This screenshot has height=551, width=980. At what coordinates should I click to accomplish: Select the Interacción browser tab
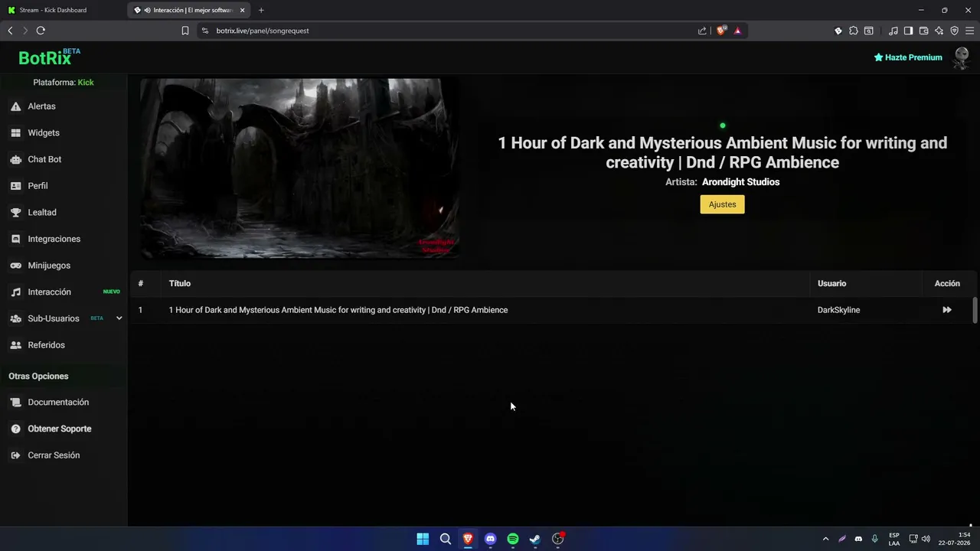[x=189, y=10]
